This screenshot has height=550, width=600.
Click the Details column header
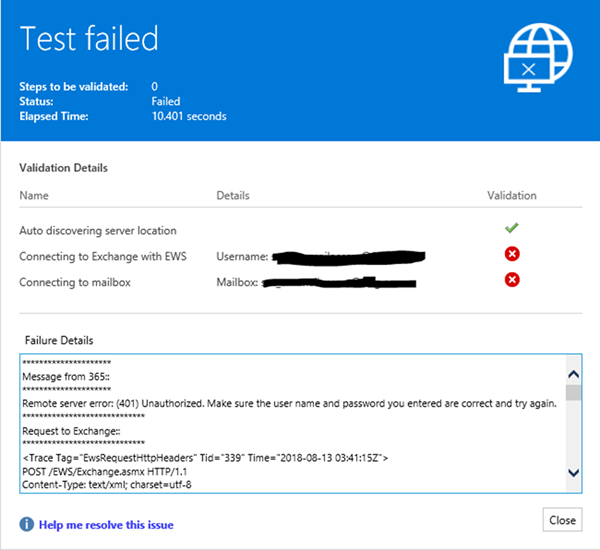[x=233, y=195]
